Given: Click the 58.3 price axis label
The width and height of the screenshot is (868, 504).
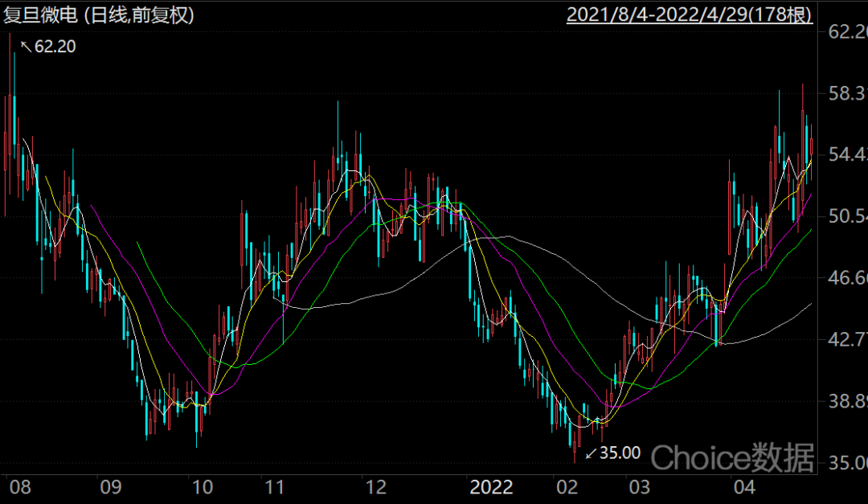Looking at the screenshot, I should coord(847,93).
